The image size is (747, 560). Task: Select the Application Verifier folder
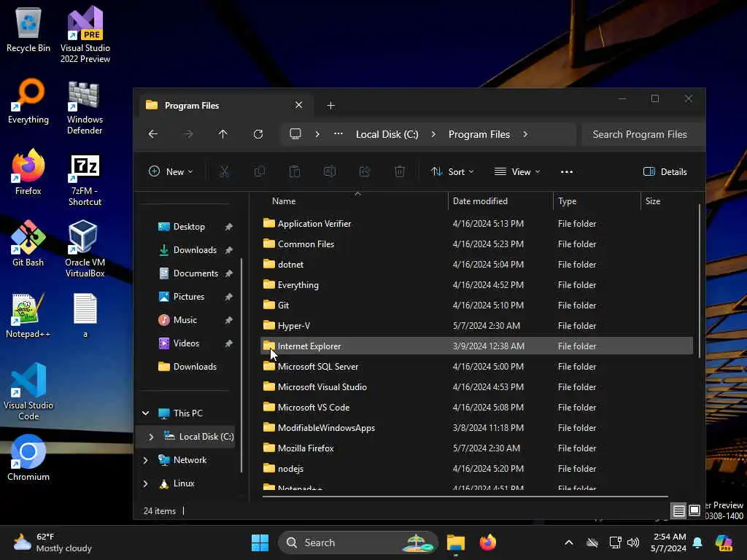click(x=476, y=224)
